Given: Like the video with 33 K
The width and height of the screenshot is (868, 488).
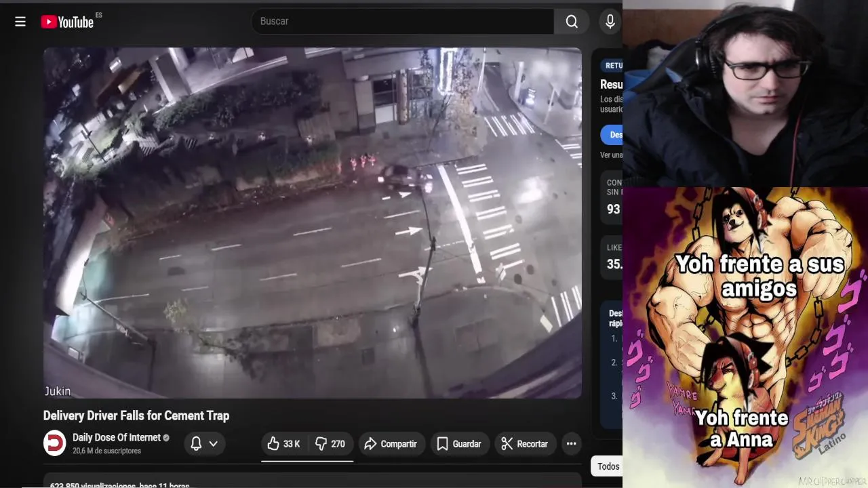Looking at the screenshot, I should pyautogui.click(x=283, y=444).
